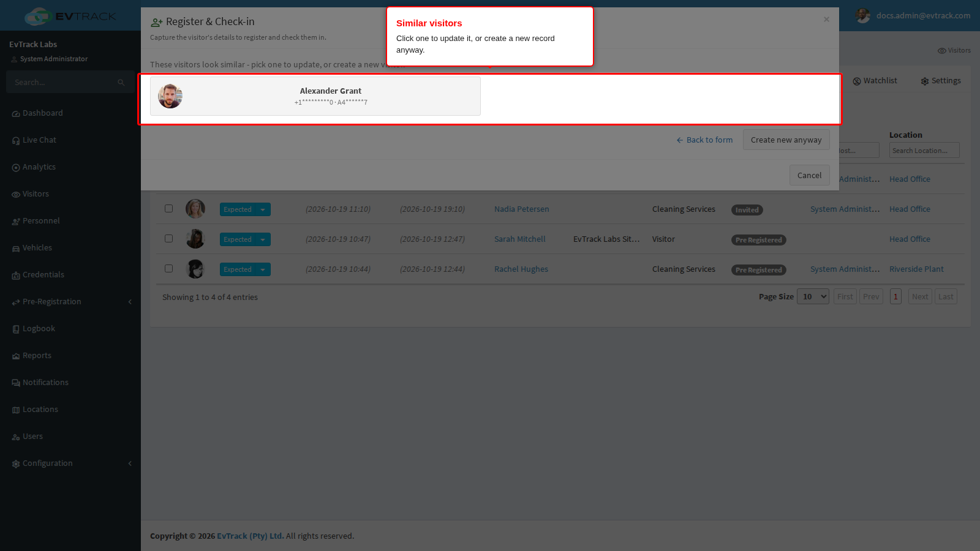Click the Personnel sidebar icon
The image size is (980, 551).
pos(16,222)
